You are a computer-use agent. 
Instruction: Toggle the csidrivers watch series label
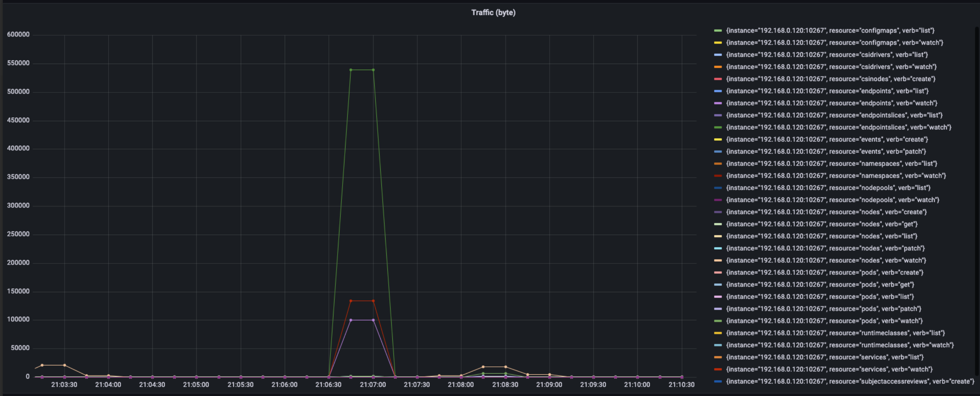(831, 67)
